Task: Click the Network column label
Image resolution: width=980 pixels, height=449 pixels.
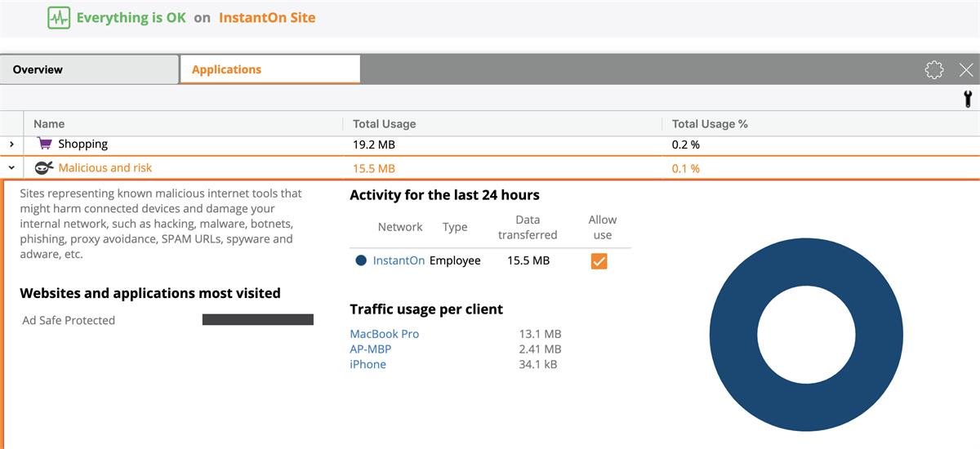Action: (x=400, y=227)
